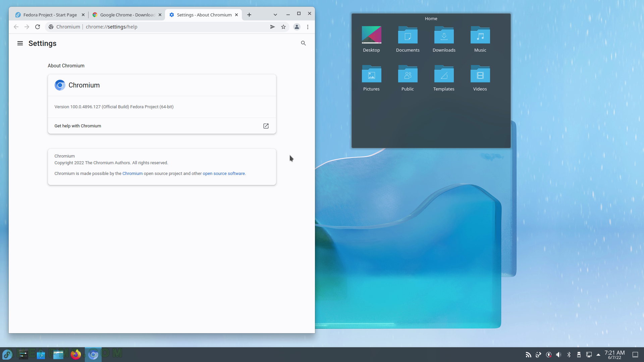
Task: Open the audio volume tray icon
Action: tap(559, 355)
